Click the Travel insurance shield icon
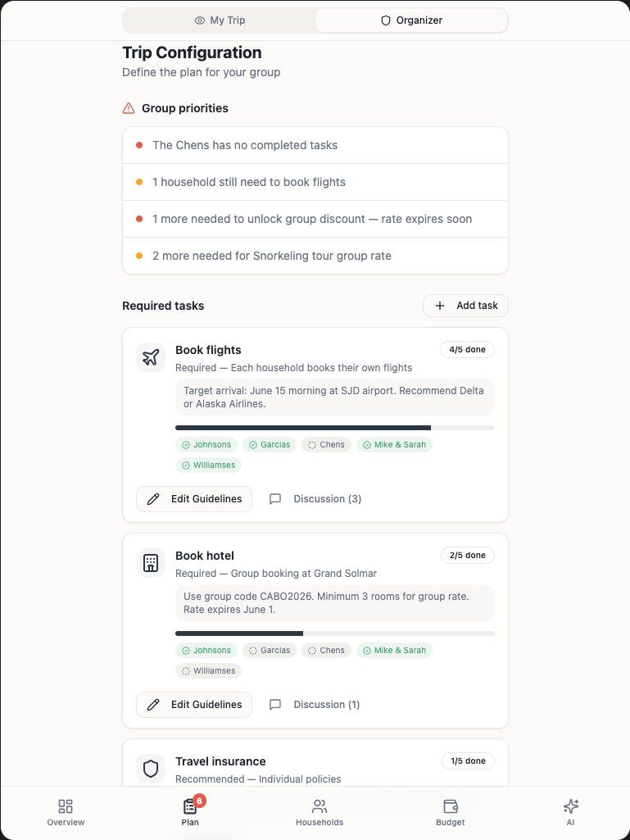 151,769
